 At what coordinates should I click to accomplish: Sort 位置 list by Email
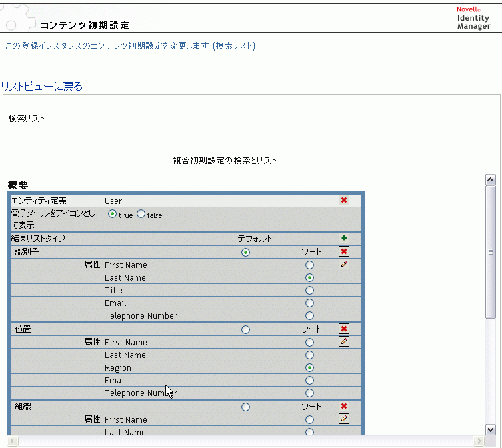309,381
